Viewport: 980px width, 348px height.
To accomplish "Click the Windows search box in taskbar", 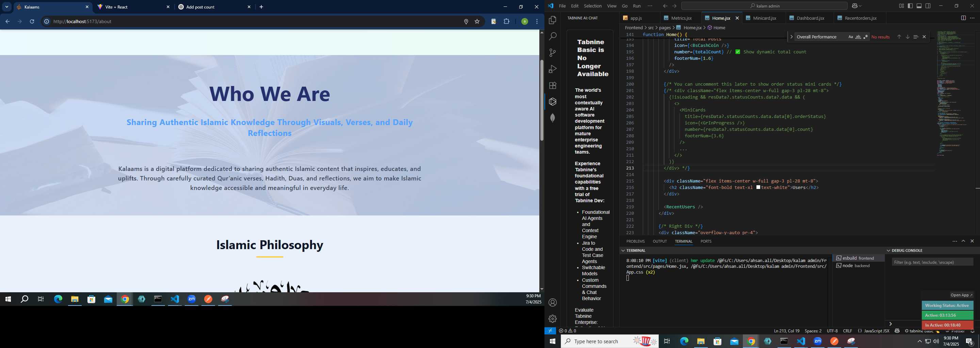I will pyautogui.click(x=610, y=341).
